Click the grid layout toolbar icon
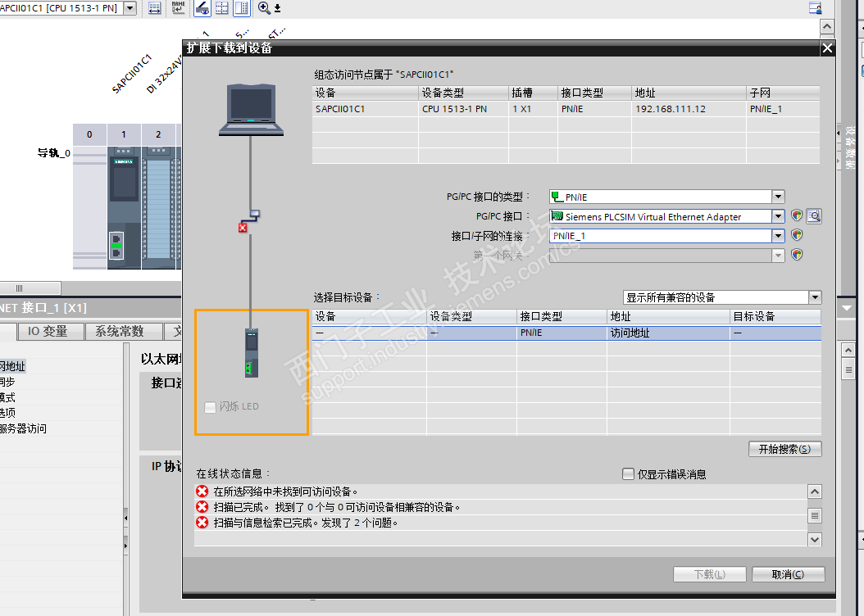The width and height of the screenshot is (864, 616). 222,7
